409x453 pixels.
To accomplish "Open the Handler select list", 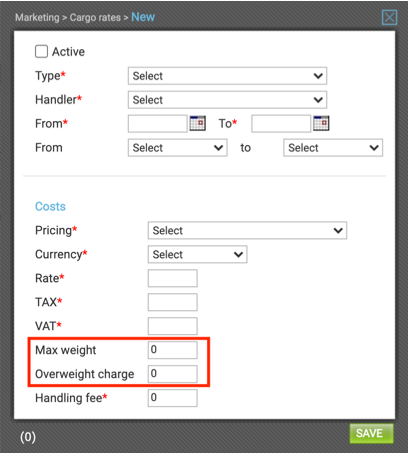I will tap(227, 100).
